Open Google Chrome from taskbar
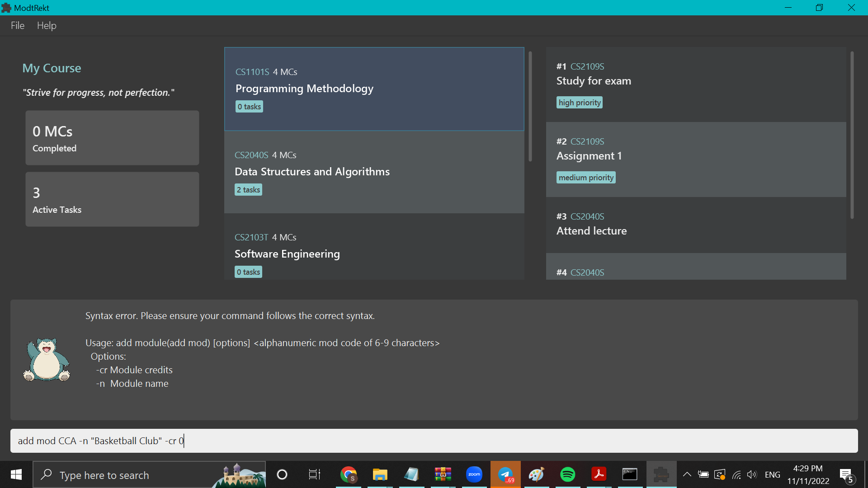The height and width of the screenshot is (488, 868). pos(349,474)
